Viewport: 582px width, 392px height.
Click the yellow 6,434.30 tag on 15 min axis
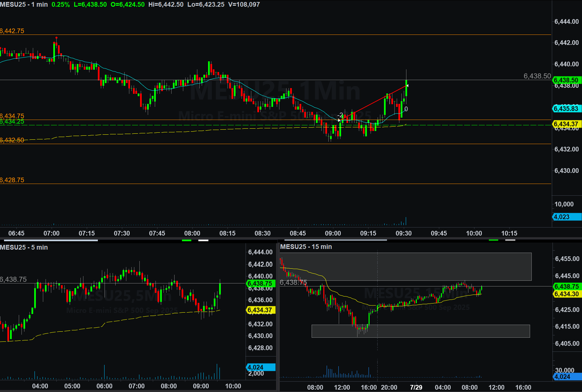567,294
